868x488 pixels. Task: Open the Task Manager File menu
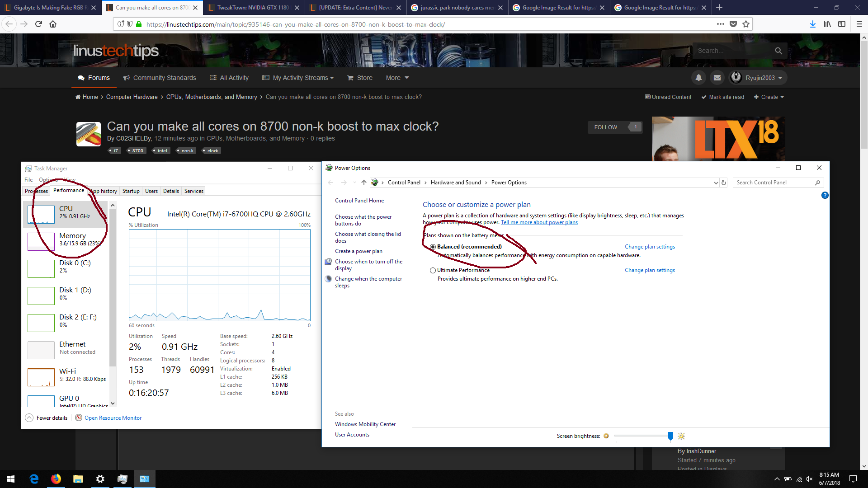28,180
